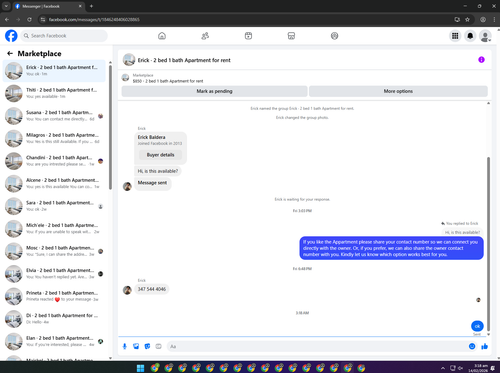
Task: Open the Elan conversation
Action: [x=54, y=342]
